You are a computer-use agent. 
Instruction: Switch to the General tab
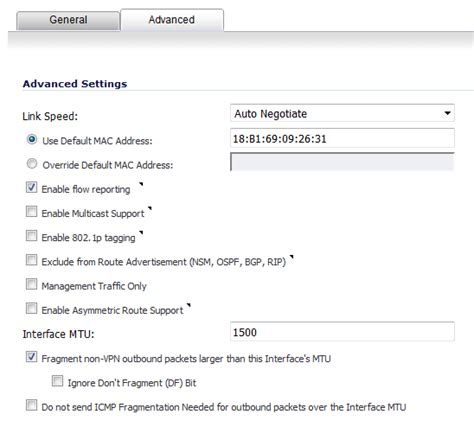pos(68,20)
